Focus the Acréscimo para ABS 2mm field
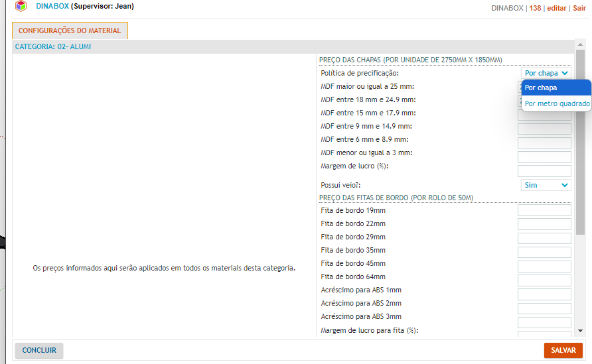592x364 pixels. tap(544, 308)
